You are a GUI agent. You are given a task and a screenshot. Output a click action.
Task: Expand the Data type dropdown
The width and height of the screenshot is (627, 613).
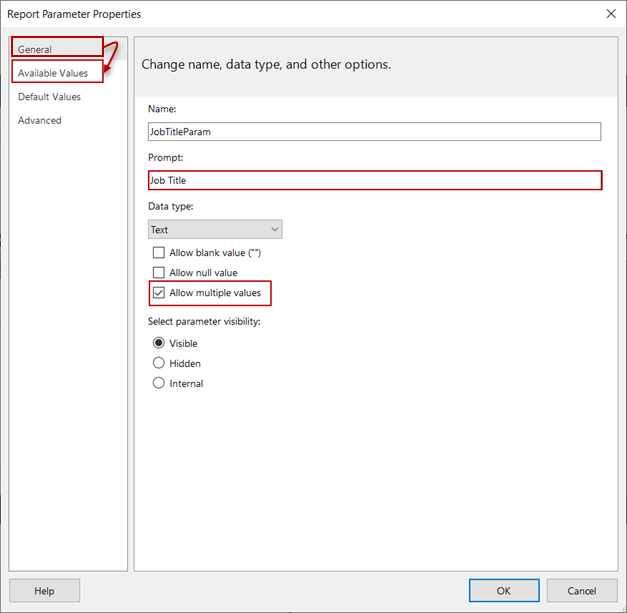[215, 229]
